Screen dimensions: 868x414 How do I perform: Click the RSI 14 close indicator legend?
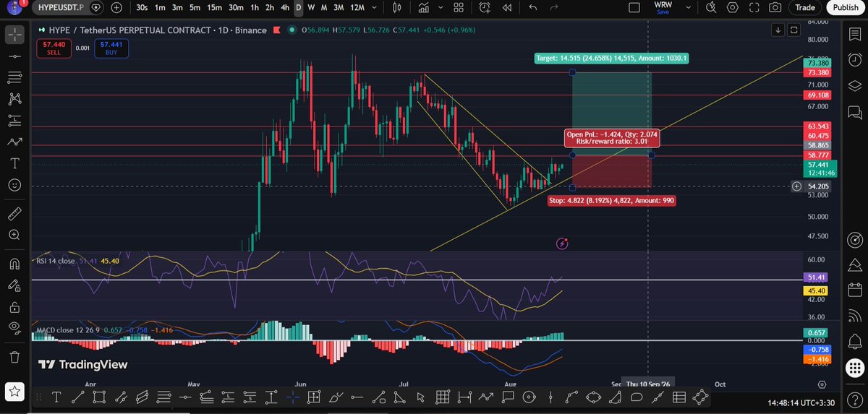click(56, 260)
